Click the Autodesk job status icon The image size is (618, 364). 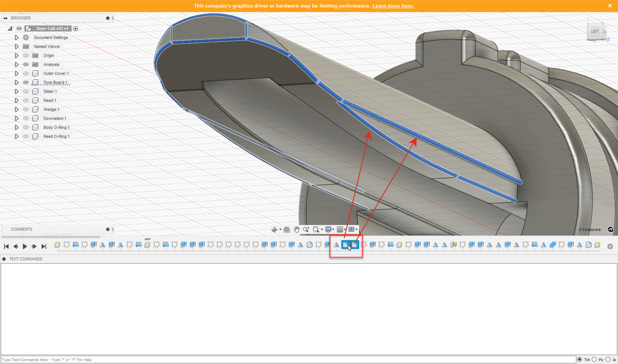coord(610,229)
